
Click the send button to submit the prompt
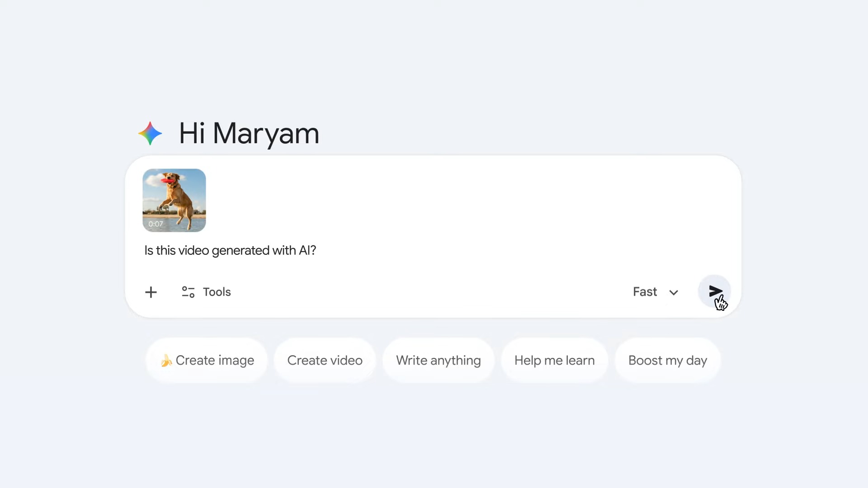pos(714,291)
